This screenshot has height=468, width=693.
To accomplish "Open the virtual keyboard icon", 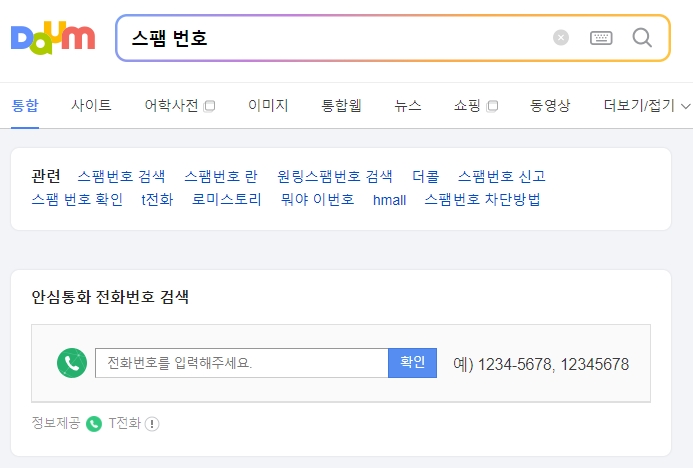I will coord(601,38).
